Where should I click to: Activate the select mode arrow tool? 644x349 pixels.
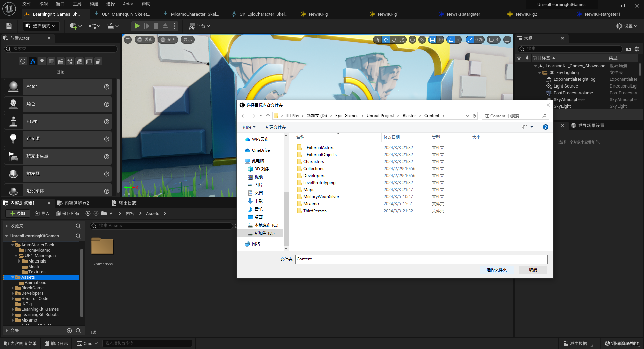point(378,40)
